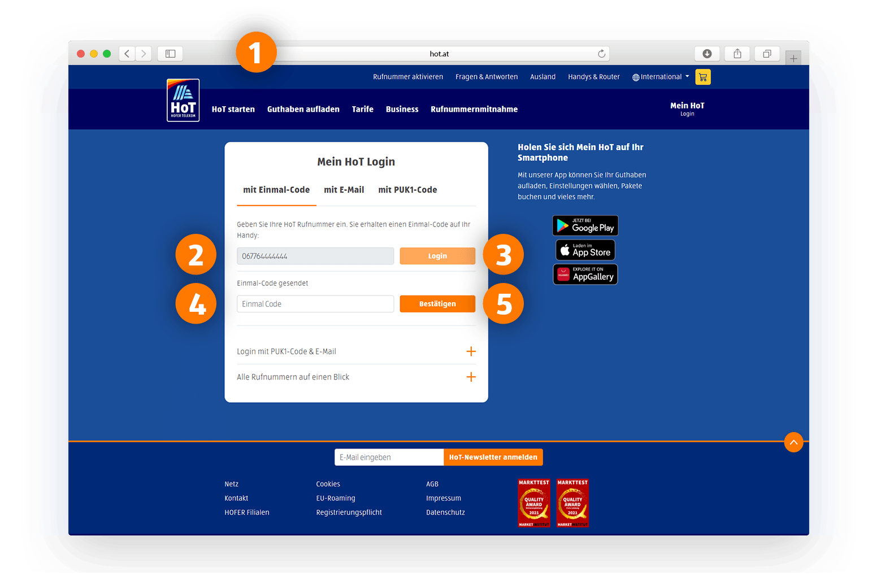The width and height of the screenshot is (881, 588).
Task: Click the orange scroll-to-top arrow
Action: pyautogui.click(x=793, y=442)
